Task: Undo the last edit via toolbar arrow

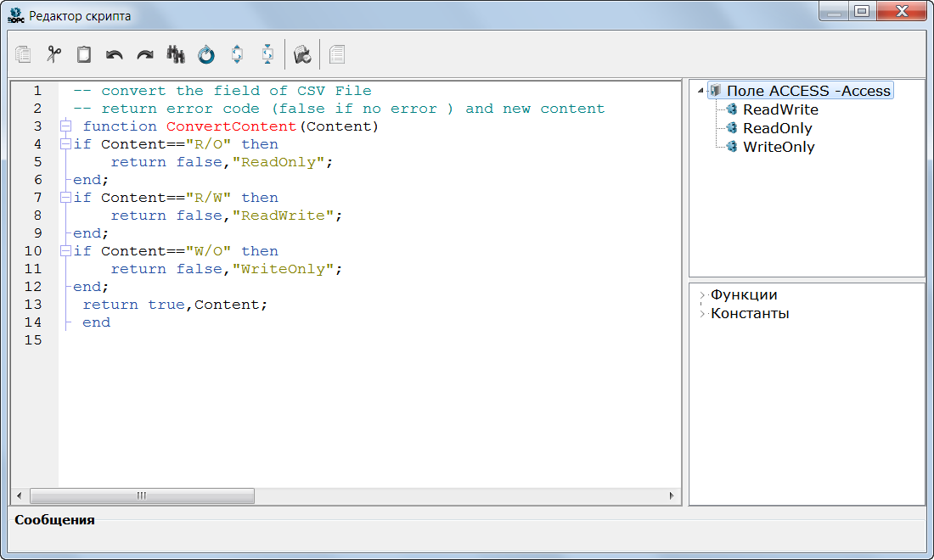Action: pos(115,55)
